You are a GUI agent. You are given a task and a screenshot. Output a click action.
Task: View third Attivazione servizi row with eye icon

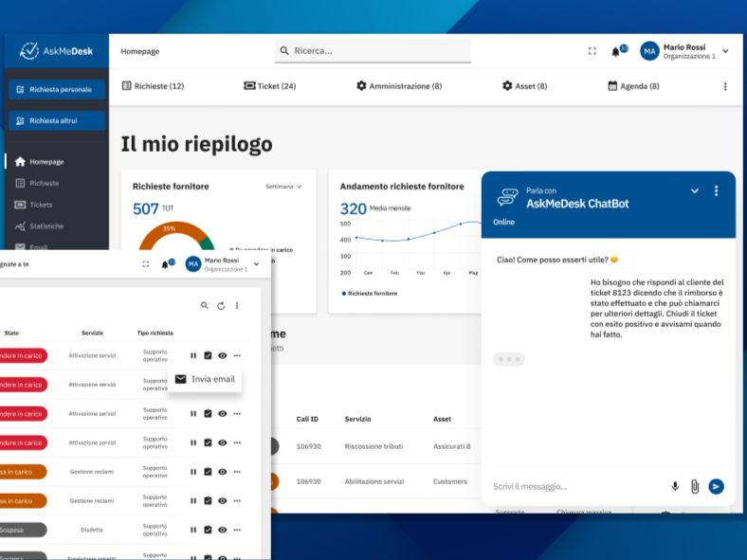223,414
